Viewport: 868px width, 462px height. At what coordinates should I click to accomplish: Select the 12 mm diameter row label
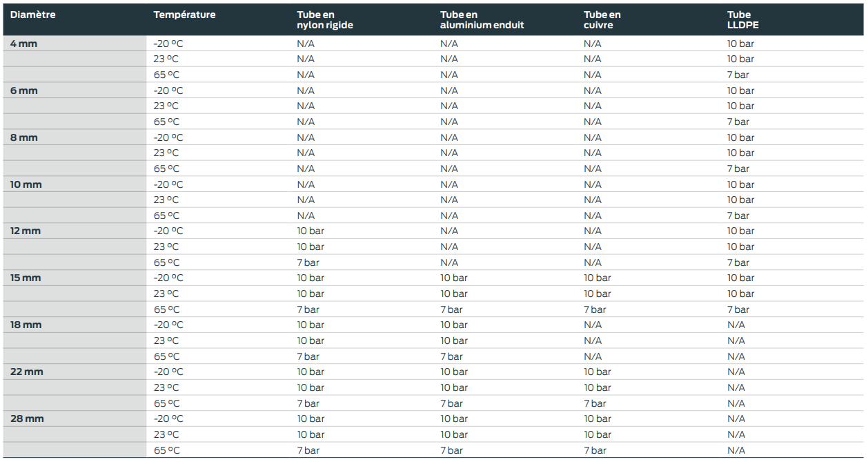(x=26, y=231)
